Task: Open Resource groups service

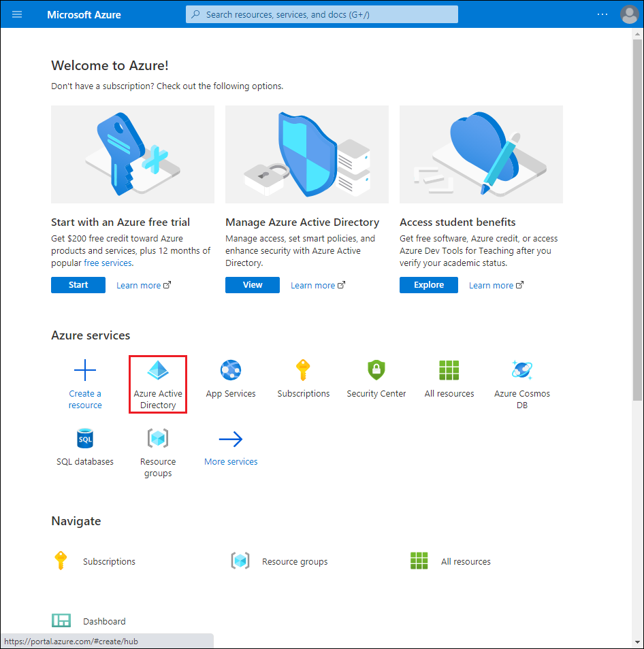Action: click(x=157, y=451)
